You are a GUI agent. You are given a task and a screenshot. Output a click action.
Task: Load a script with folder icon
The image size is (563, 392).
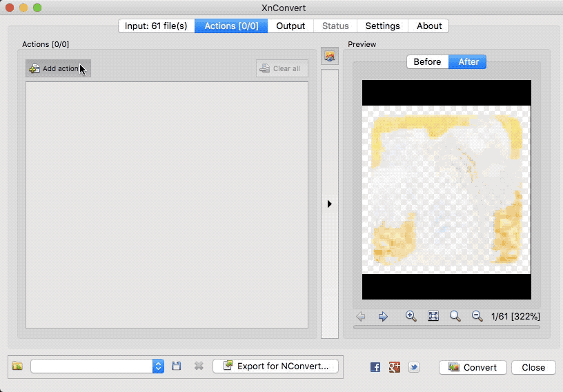pos(17,366)
